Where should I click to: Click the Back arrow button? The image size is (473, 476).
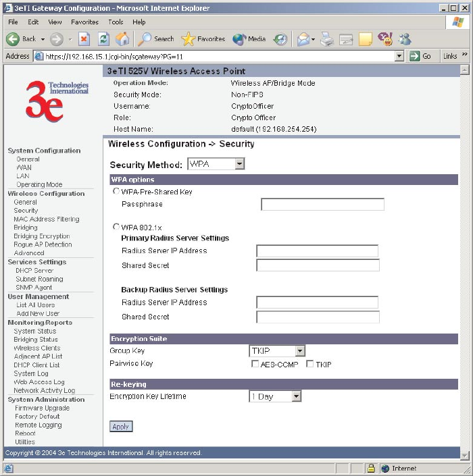click(13, 39)
